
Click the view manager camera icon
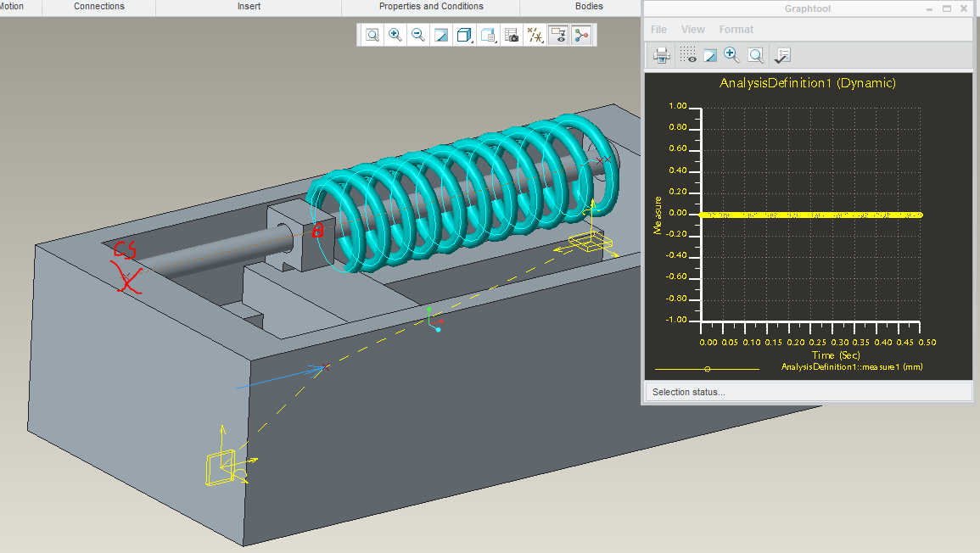coord(512,35)
